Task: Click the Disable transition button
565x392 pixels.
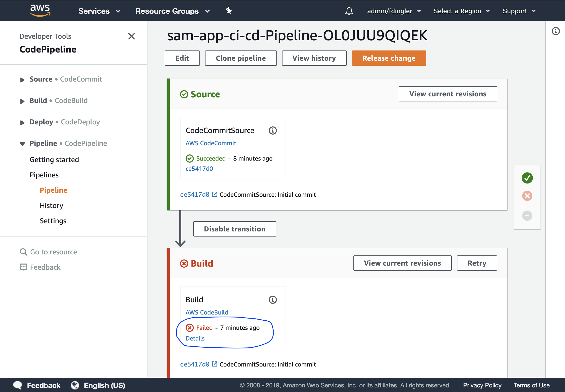Action: point(235,229)
